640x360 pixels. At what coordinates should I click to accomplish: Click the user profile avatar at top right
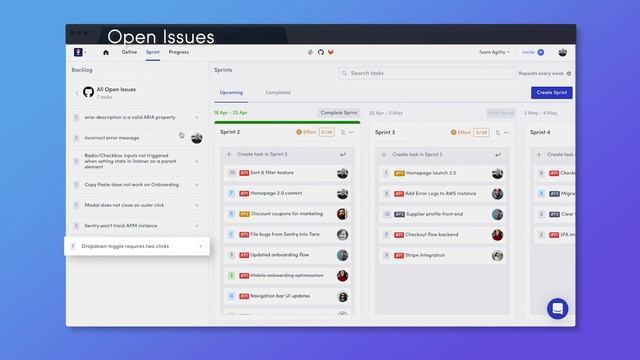click(x=562, y=52)
